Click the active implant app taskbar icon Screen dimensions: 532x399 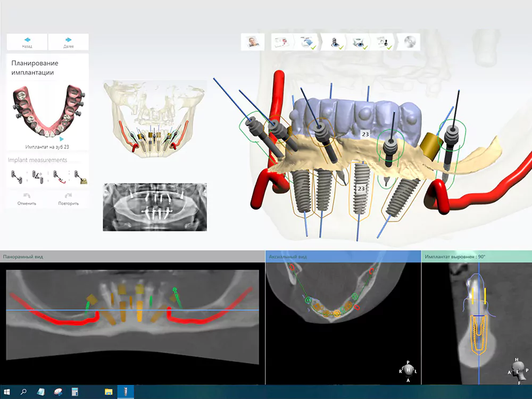click(126, 392)
